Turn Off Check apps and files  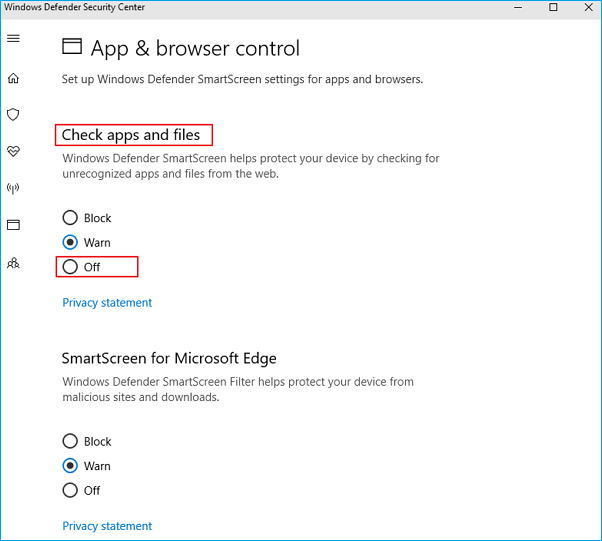pyautogui.click(x=70, y=267)
